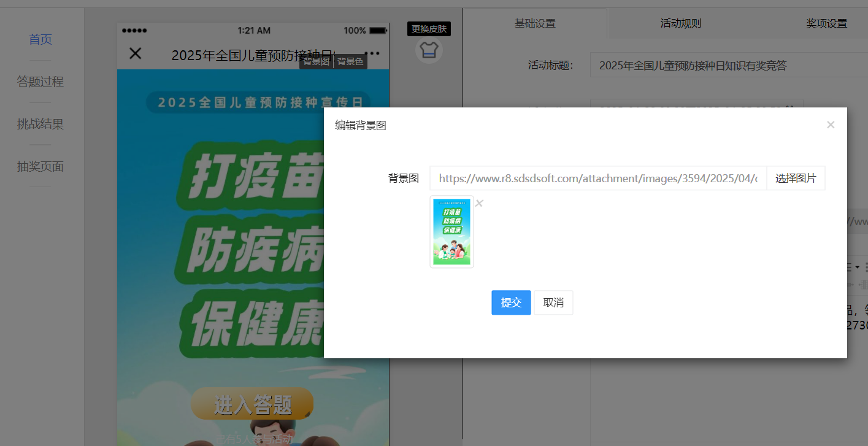This screenshot has width=868, height=446.
Task: Tap the 进入答题 button in phone preview
Action: point(252,404)
